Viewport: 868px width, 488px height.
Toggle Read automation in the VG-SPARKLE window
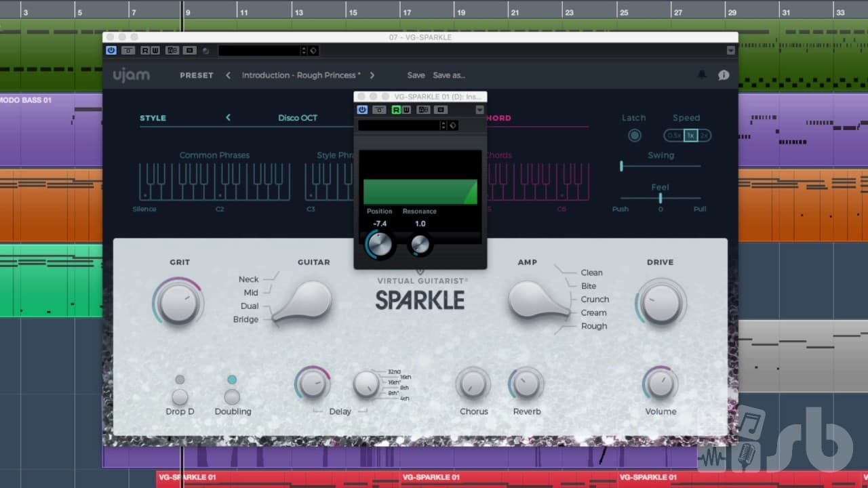click(145, 50)
